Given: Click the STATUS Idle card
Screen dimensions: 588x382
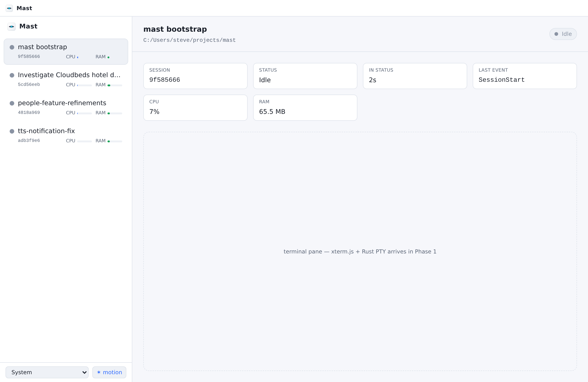Looking at the screenshot, I should tap(305, 76).
